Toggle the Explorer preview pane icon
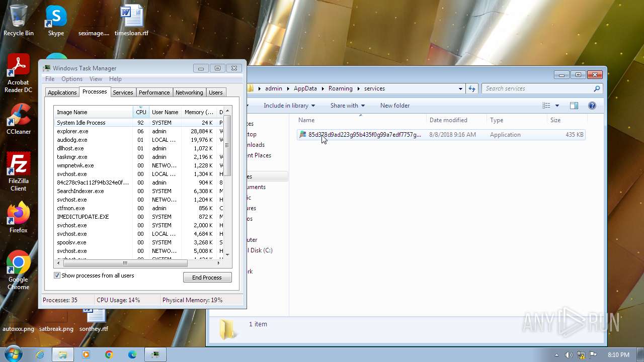The height and width of the screenshot is (362, 644). click(x=574, y=106)
